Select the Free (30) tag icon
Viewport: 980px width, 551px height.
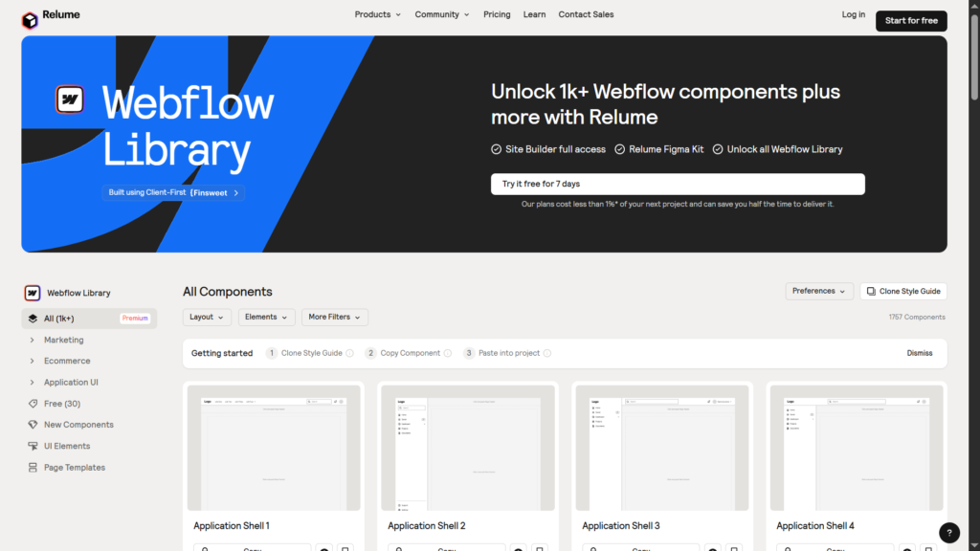tap(33, 404)
